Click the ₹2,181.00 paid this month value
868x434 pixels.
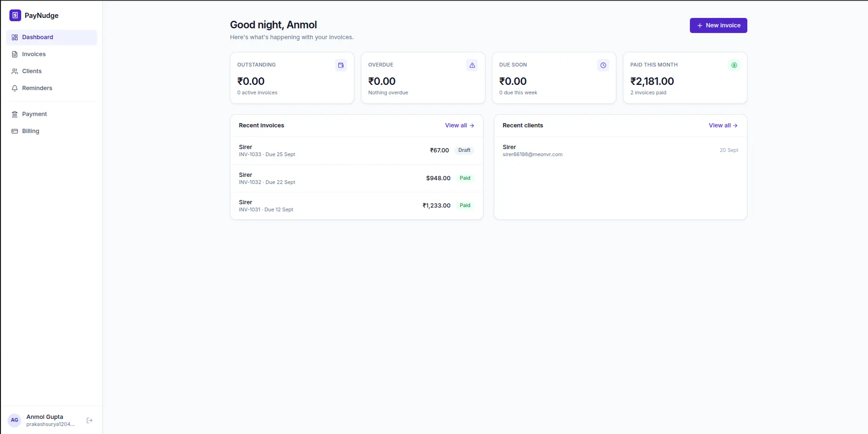pyautogui.click(x=652, y=81)
